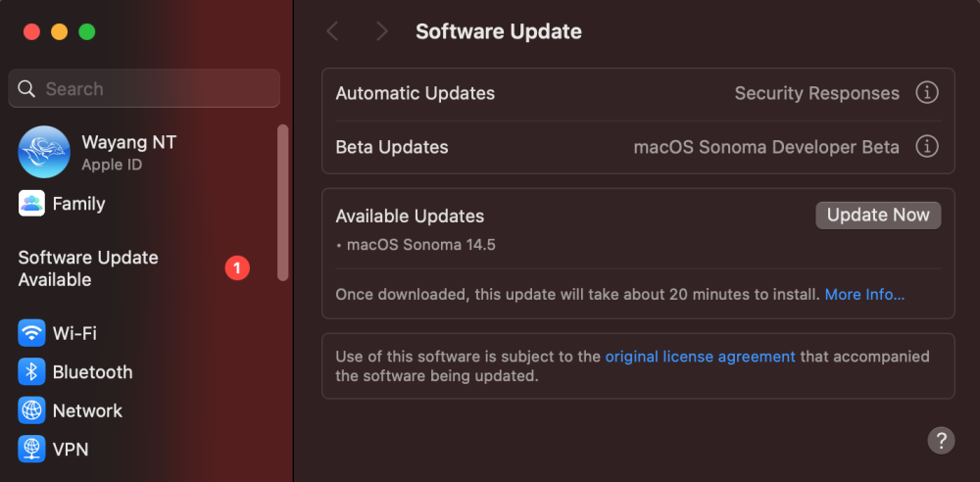This screenshot has height=482, width=980.
Task: Click the VPN icon in sidebar
Action: [31, 449]
